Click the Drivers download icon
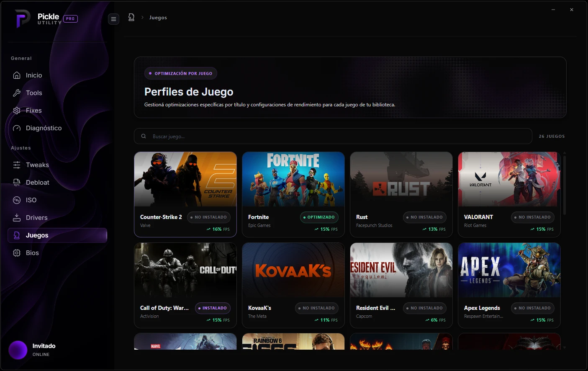 point(17,218)
